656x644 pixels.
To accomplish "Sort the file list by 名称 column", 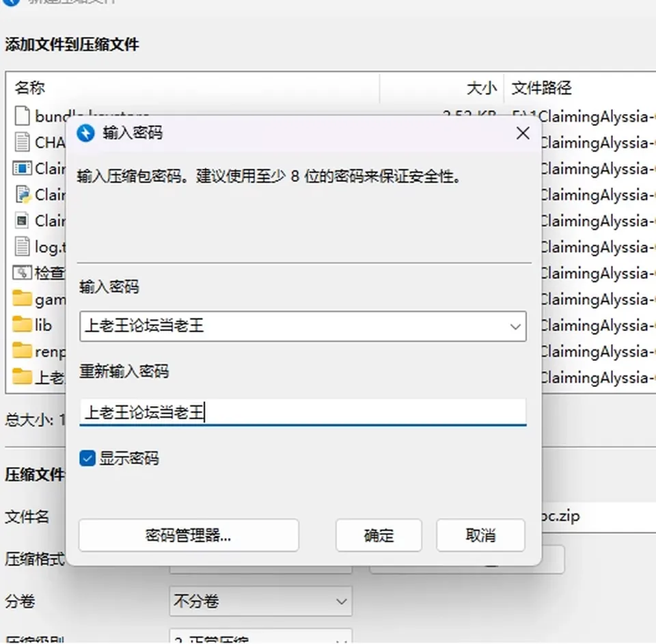I will 193,88.
